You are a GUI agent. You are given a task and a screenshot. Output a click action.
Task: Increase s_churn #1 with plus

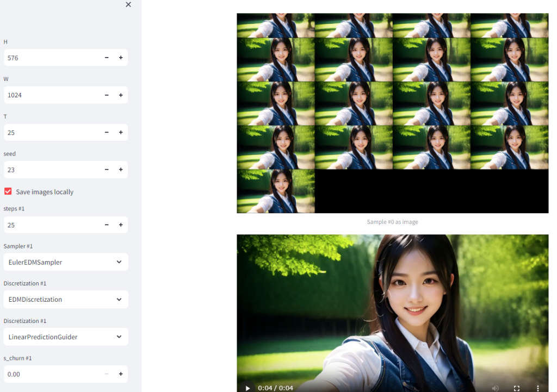[x=121, y=374]
